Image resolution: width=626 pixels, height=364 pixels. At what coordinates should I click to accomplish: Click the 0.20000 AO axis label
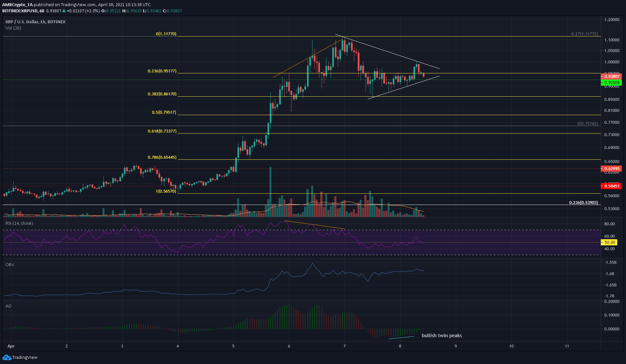click(612, 302)
